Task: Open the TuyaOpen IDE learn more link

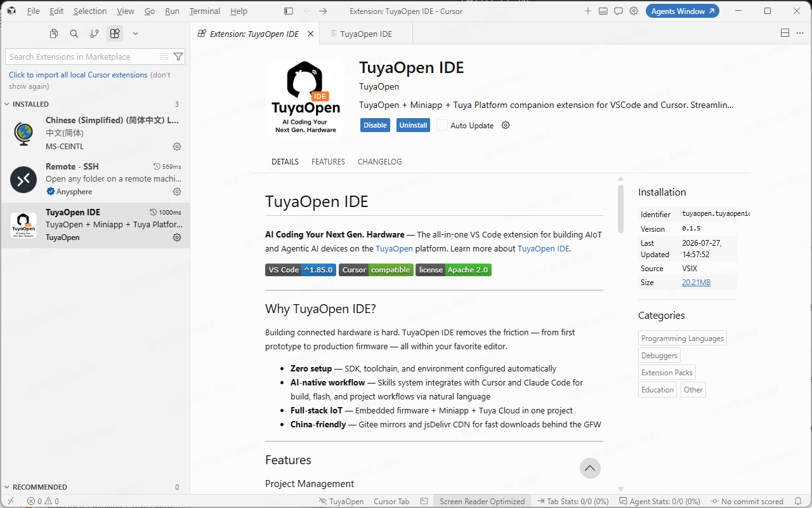Action: click(543, 248)
